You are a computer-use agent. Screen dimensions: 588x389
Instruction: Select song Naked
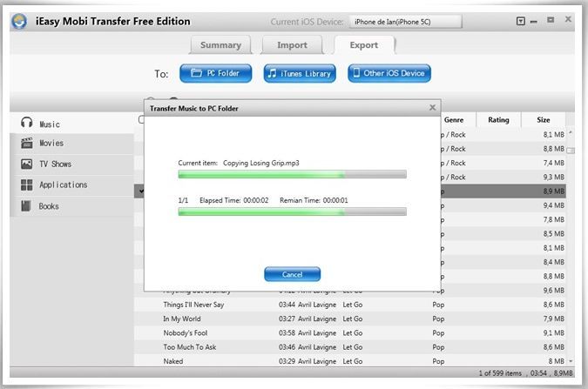coord(173,362)
